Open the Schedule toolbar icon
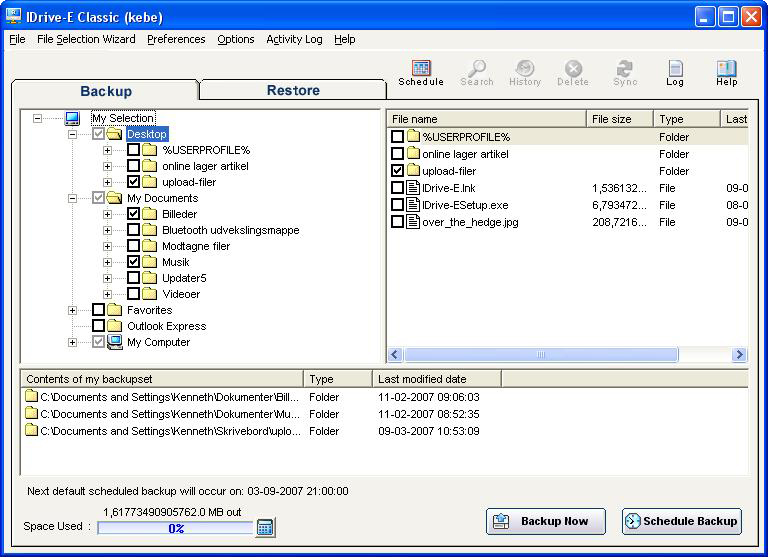 (421, 70)
